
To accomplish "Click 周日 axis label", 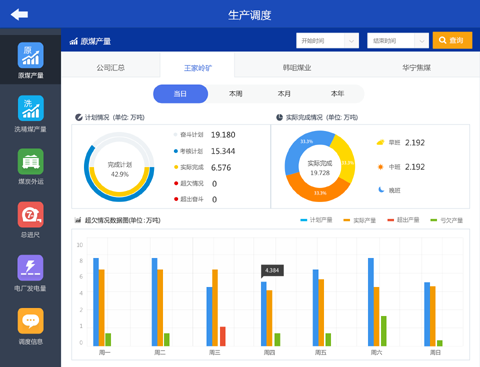I will [435, 352].
